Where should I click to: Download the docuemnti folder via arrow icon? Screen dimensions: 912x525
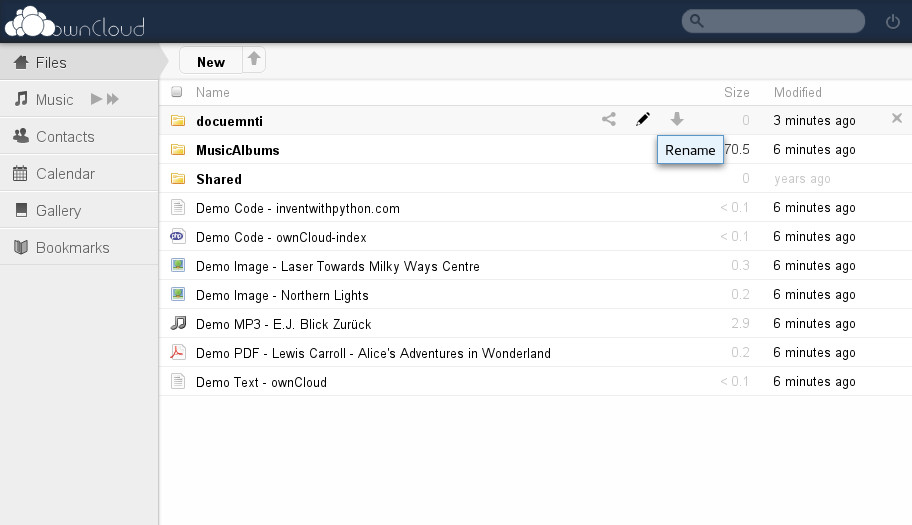676,119
